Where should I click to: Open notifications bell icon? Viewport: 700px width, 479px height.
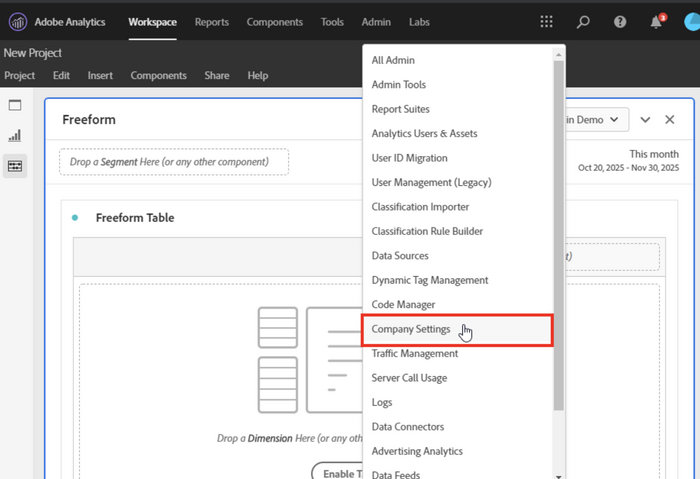pyautogui.click(x=656, y=22)
